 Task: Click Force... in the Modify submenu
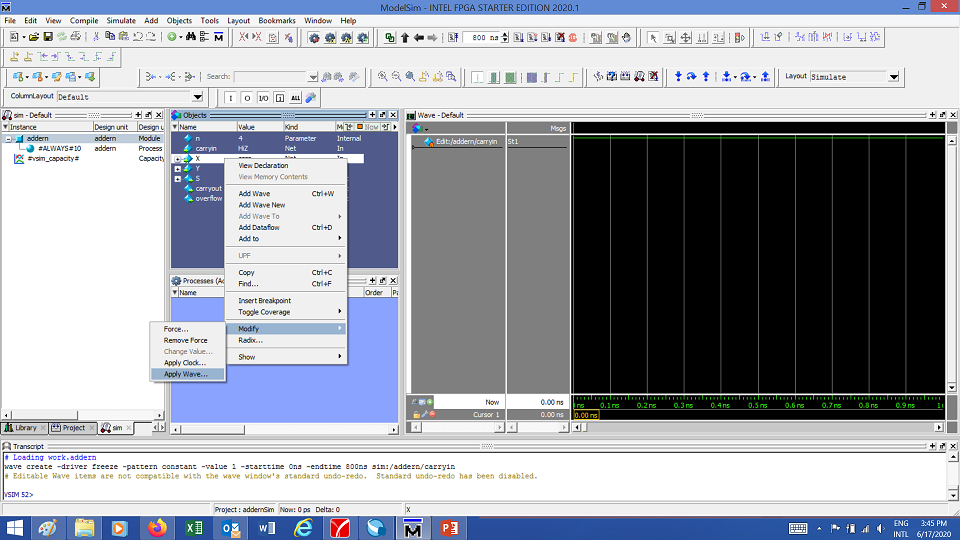click(x=176, y=329)
